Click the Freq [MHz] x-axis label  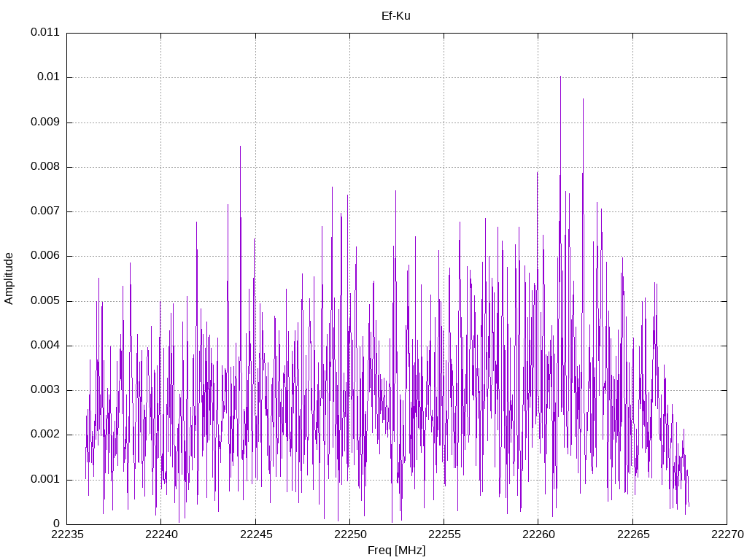click(x=396, y=551)
